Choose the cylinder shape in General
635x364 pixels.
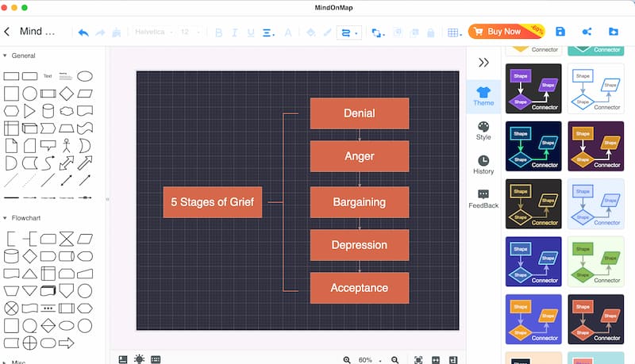(48, 111)
